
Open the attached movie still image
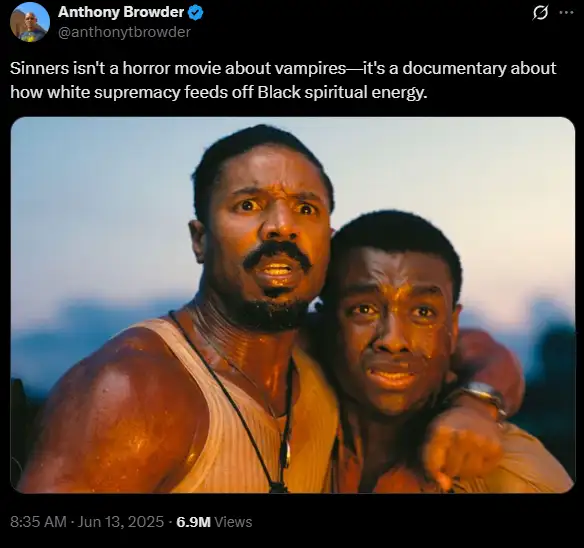(x=293, y=305)
